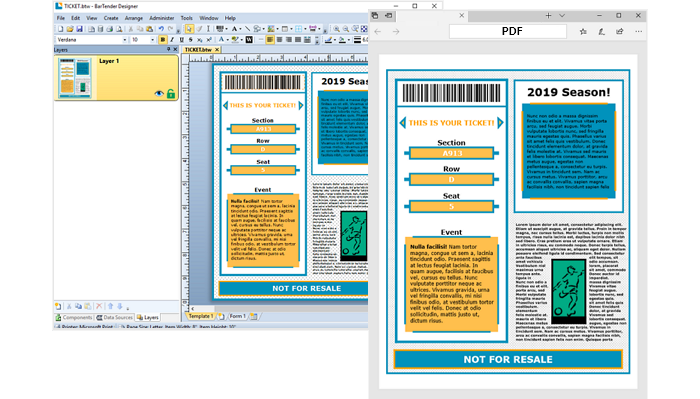This screenshot has width=700, height=399.
Task: Toggle Italic formatting button
Action: [172, 40]
